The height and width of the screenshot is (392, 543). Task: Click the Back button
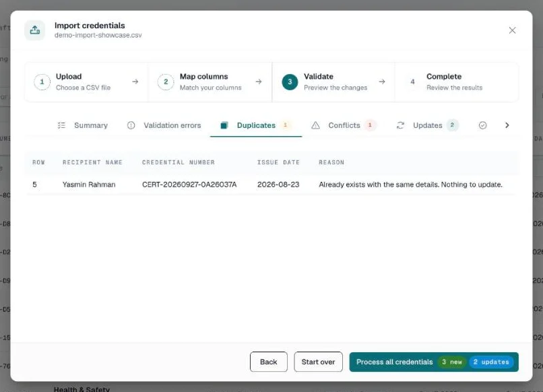click(269, 362)
